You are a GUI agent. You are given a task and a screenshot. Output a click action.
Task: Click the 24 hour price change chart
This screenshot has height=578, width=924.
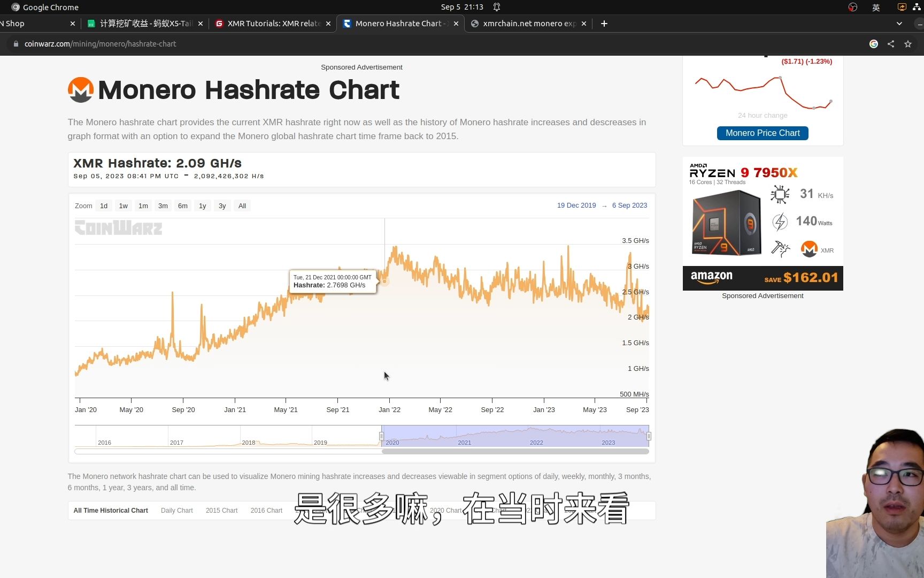[763, 92]
